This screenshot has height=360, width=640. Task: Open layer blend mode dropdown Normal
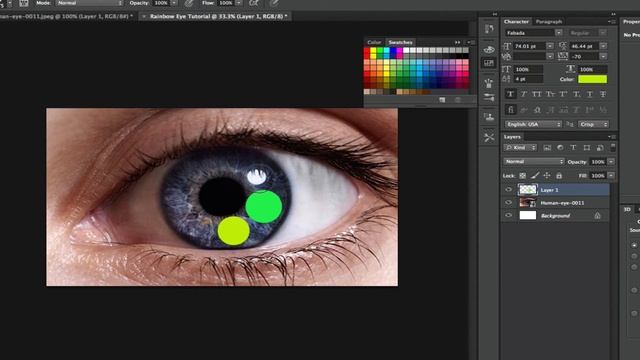(534, 162)
